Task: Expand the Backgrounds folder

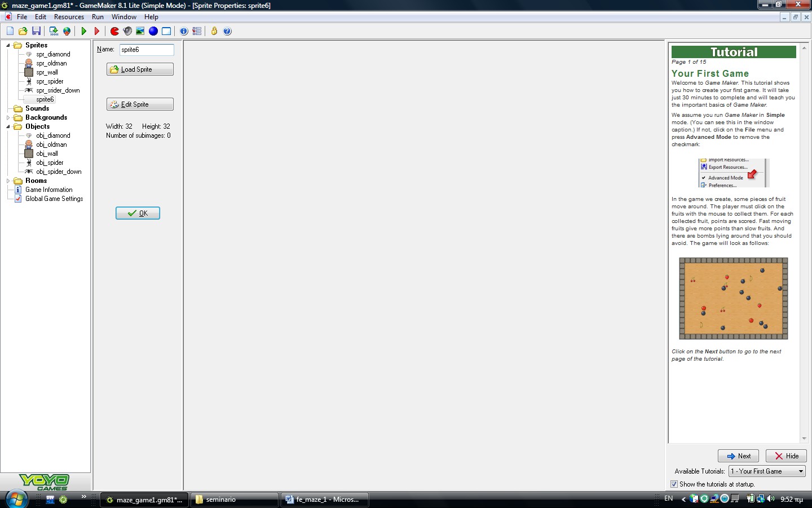Action: coord(8,117)
